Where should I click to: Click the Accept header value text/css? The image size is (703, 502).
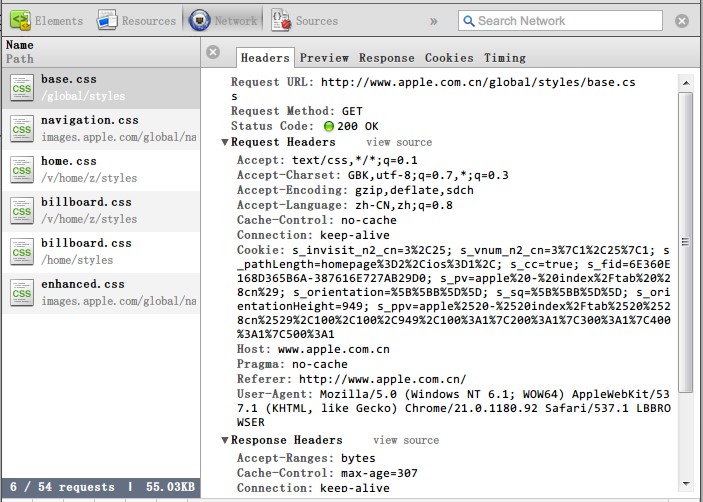(355, 160)
